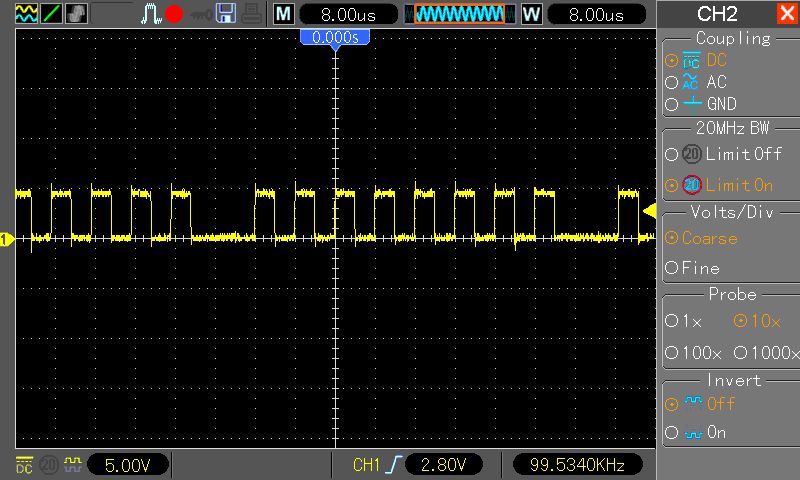
Task: Click the printer icon in top bar
Action: tap(252, 14)
